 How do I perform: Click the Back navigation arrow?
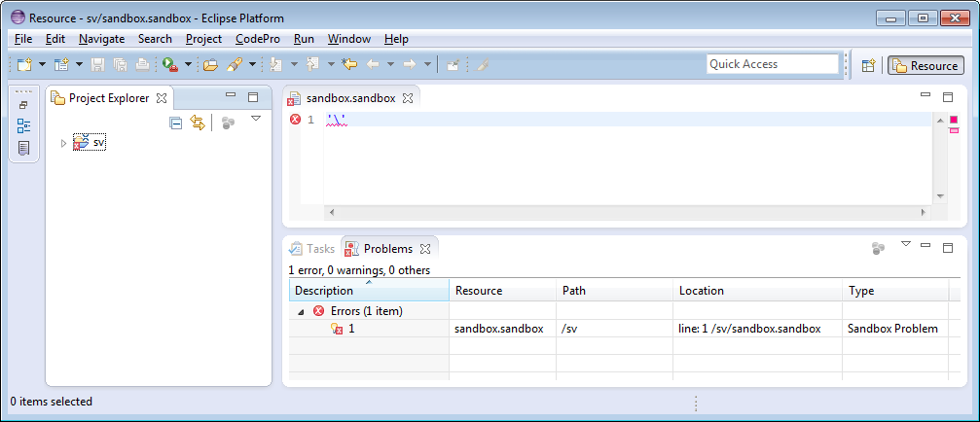pyautogui.click(x=373, y=64)
